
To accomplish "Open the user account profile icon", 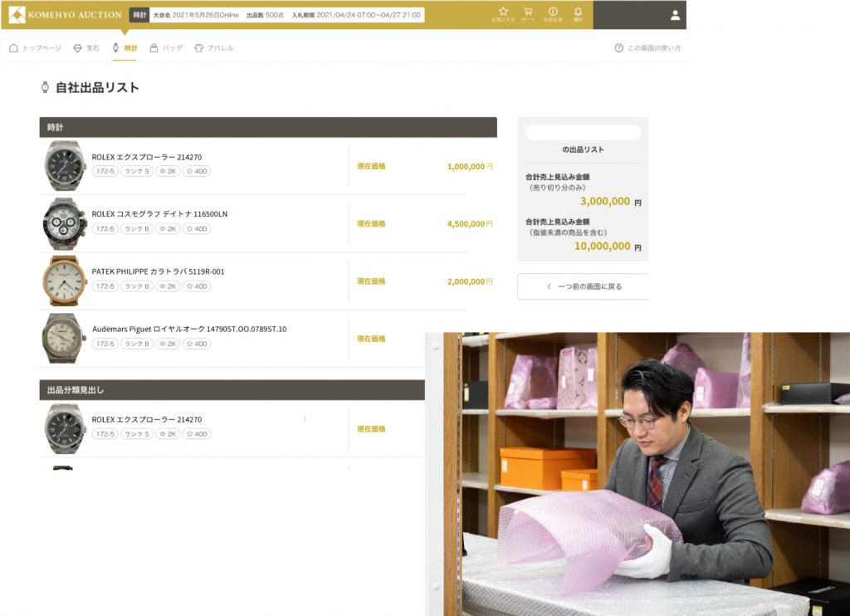I will tap(675, 15).
